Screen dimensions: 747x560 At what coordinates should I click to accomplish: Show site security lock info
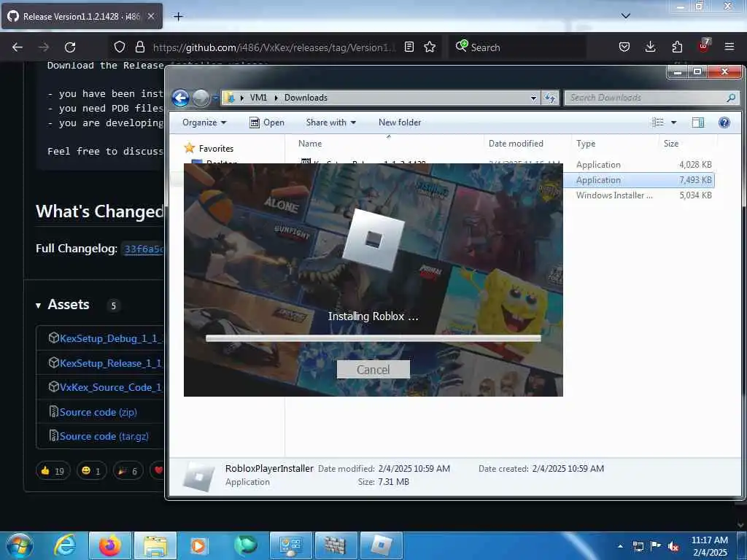pyautogui.click(x=139, y=47)
